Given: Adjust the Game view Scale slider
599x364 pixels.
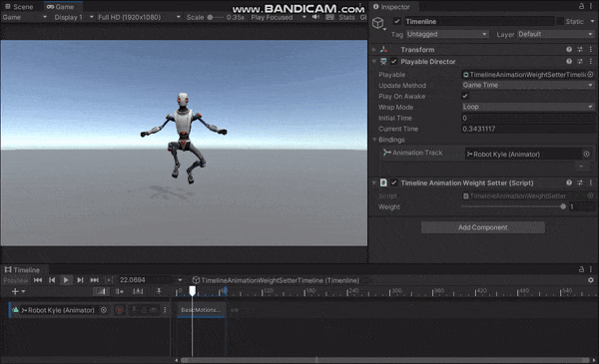Looking at the screenshot, I should click(x=215, y=17).
